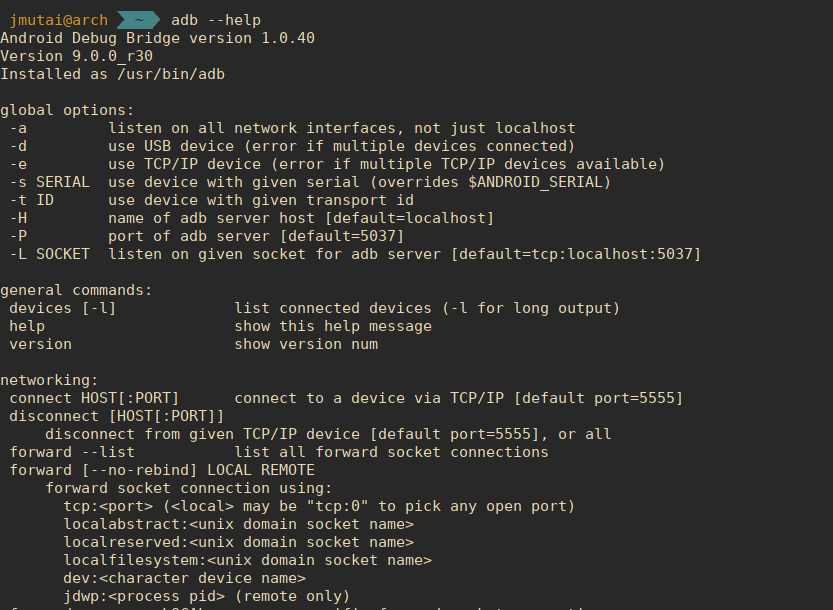Click the connect HOST[:PORT] command
Screen dimensions: 833x610
(x=94, y=399)
